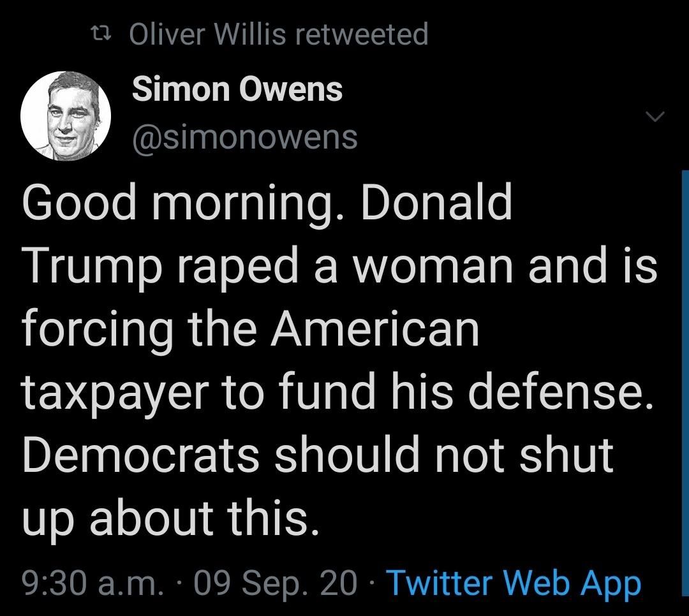Screen dimensions: 689x616
Task: Click the word "Democrats" in the tweet
Action: (x=140, y=455)
